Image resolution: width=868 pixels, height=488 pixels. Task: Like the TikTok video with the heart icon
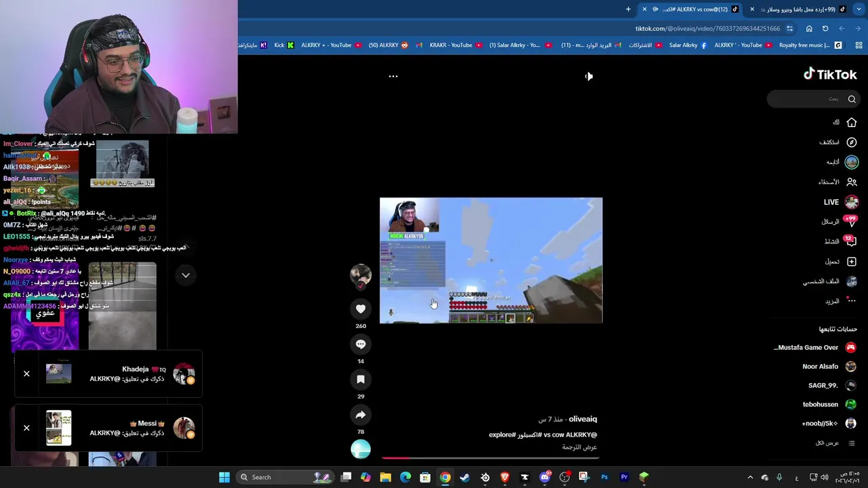[x=361, y=309]
